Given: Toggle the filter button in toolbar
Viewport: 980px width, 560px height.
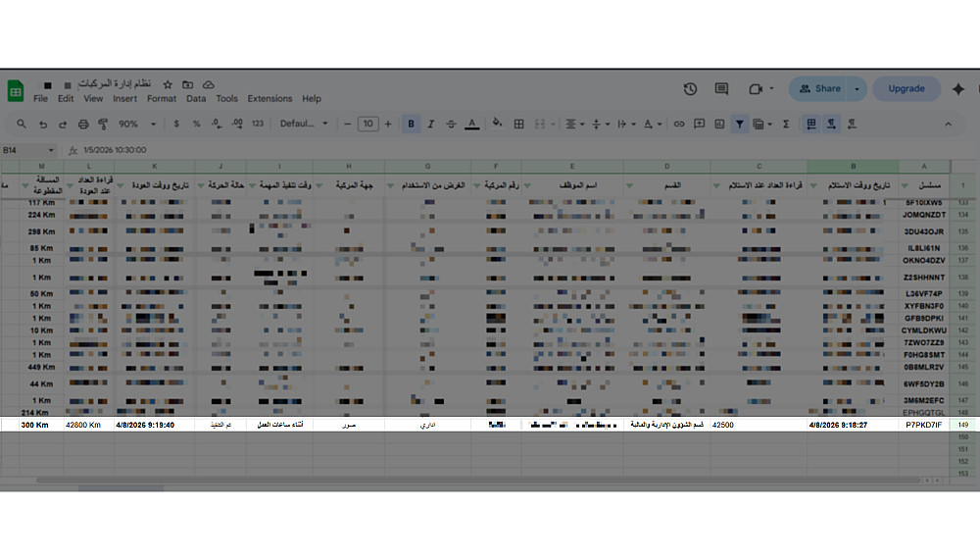Looking at the screenshot, I should pos(739,124).
